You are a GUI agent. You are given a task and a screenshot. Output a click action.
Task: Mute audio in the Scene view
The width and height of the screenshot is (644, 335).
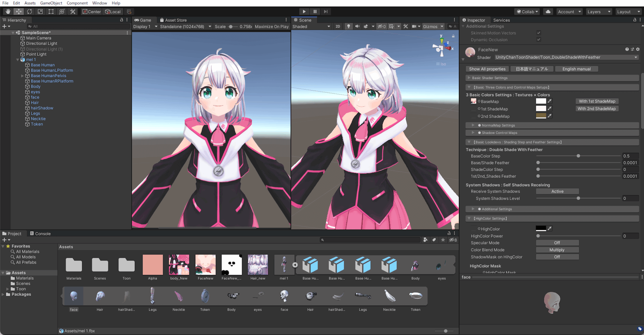(357, 26)
